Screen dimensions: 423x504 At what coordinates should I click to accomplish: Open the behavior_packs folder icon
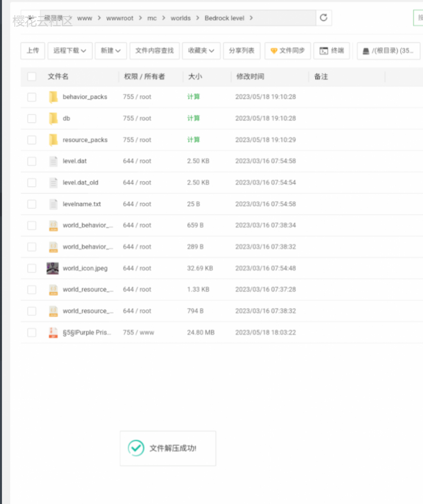pyautogui.click(x=53, y=97)
